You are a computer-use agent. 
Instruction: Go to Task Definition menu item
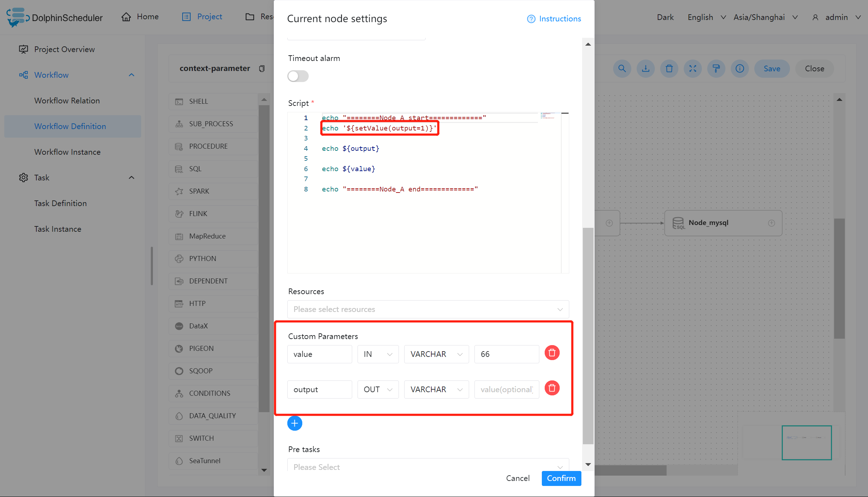60,203
